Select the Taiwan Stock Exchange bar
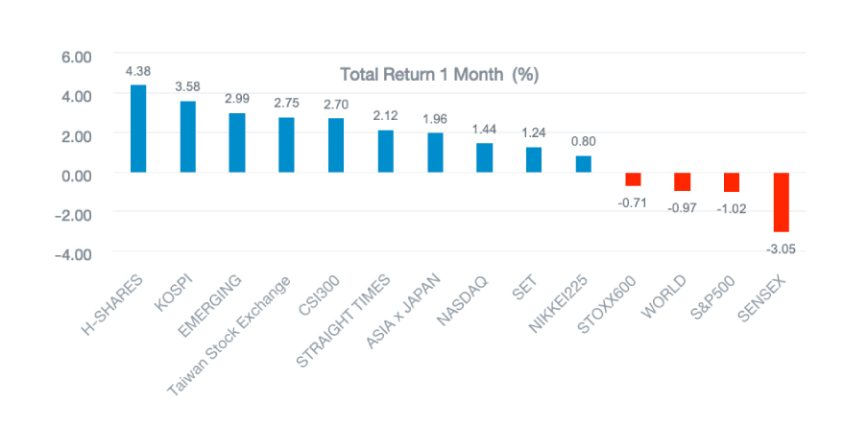Screen dimensions: 868x426 [286, 145]
